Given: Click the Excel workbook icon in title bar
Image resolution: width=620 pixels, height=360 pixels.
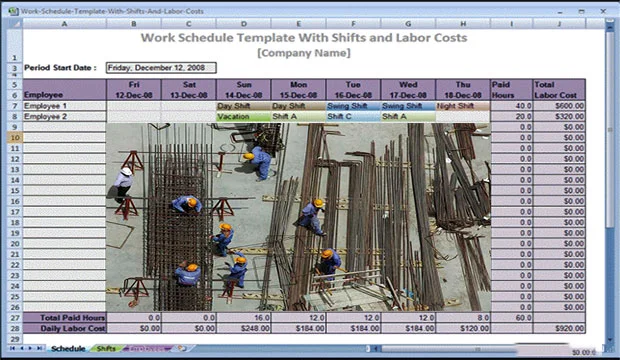Looking at the screenshot, I should [14, 11].
